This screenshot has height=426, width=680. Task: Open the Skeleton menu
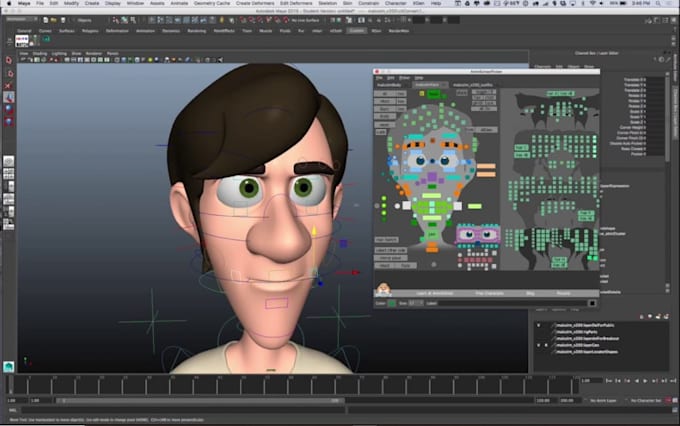click(327, 3)
